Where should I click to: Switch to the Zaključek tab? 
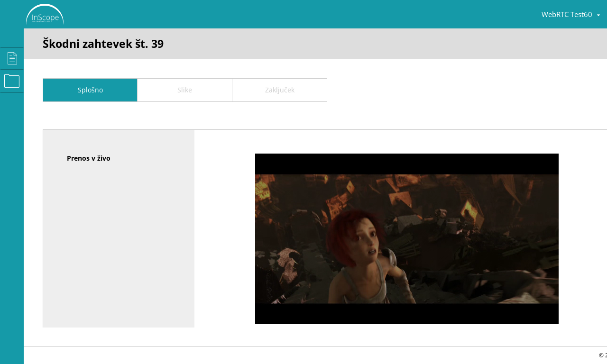click(x=280, y=90)
